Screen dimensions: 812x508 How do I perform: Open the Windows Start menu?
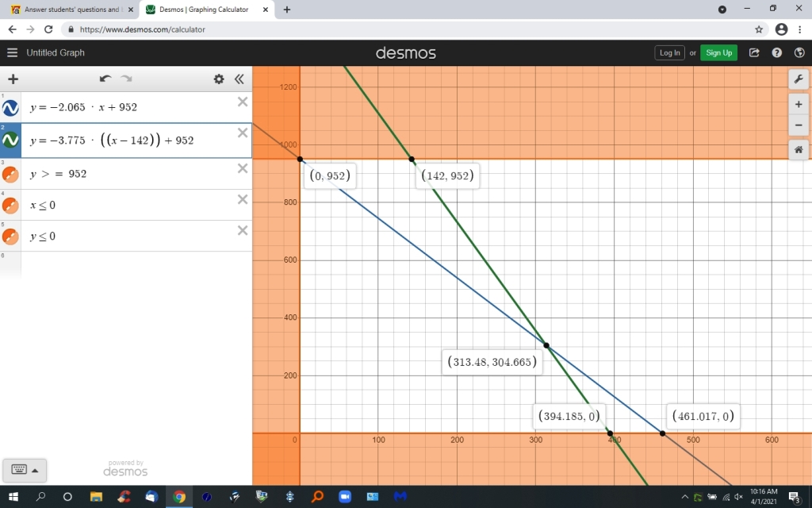click(x=13, y=497)
